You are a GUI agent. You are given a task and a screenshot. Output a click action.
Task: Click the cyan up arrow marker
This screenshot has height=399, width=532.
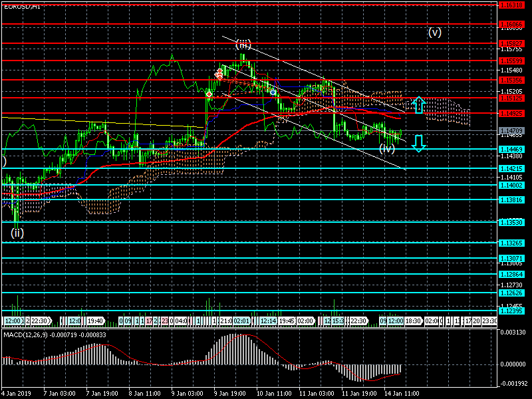(x=418, y=104)
